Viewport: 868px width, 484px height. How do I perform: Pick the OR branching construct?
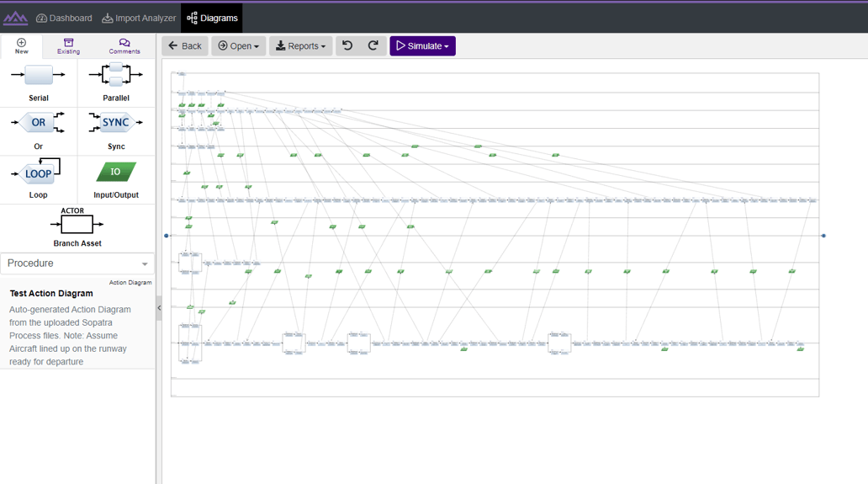click(38, 122)
